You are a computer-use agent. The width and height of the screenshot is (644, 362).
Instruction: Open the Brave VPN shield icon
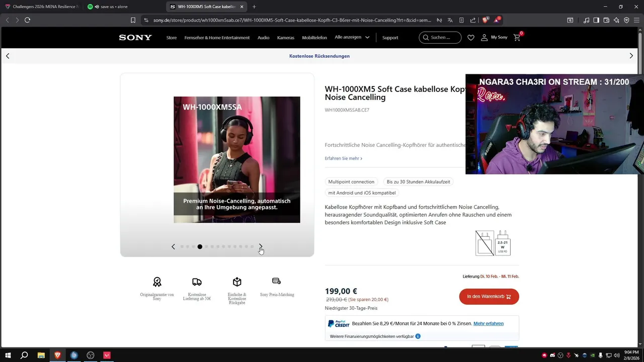(x=626, y=20)
